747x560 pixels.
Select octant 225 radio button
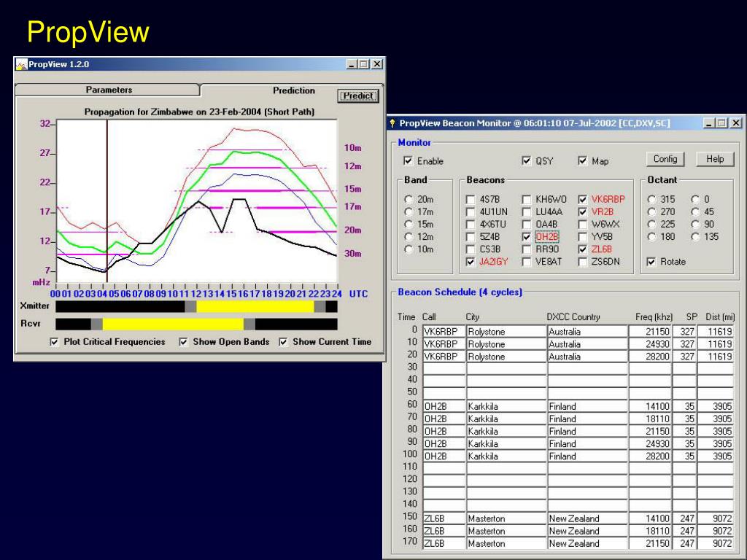pos(651,225)
